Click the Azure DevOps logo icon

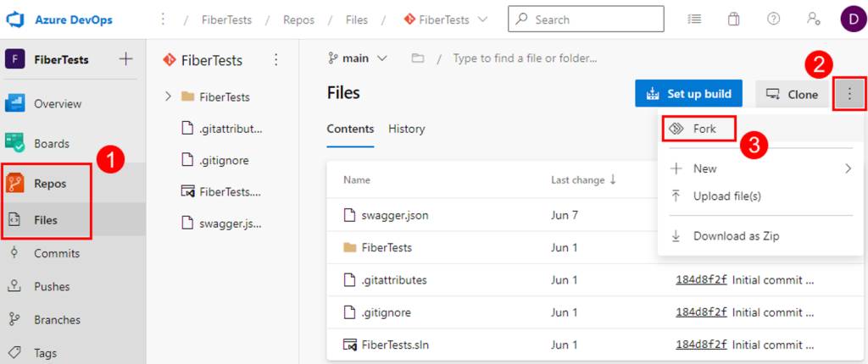(x=18, y=19)
